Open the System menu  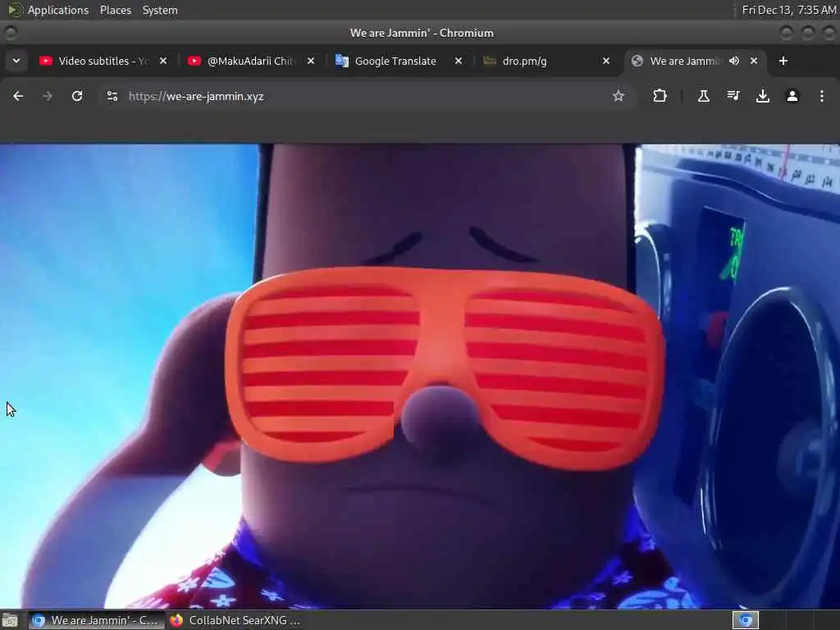[160, 10]
